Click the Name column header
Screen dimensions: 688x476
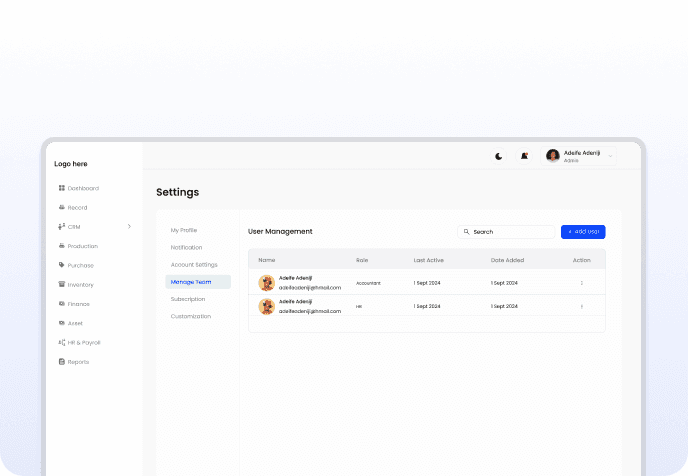point(267,260)
